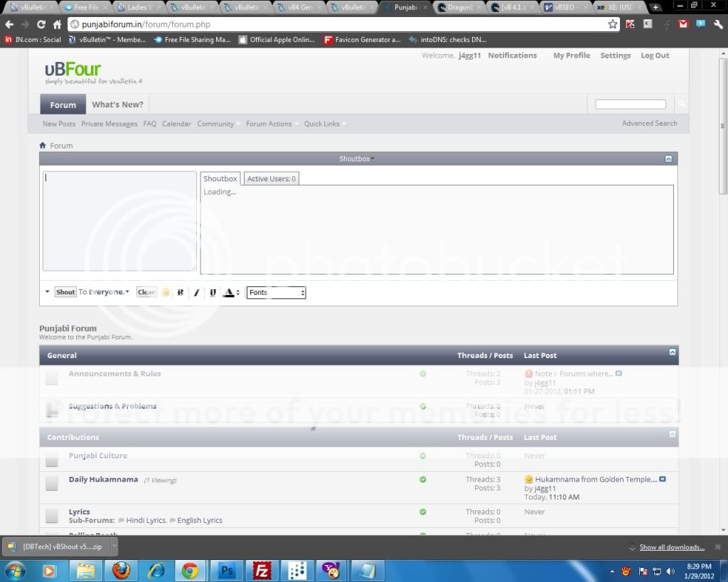This screenshot has height=582, width=728.
Task: Open the FAQ link
Action: click(x=149, y=124)
